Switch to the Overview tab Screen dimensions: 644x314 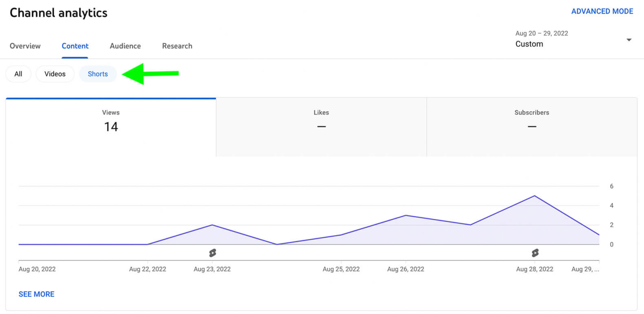point(25,46)
